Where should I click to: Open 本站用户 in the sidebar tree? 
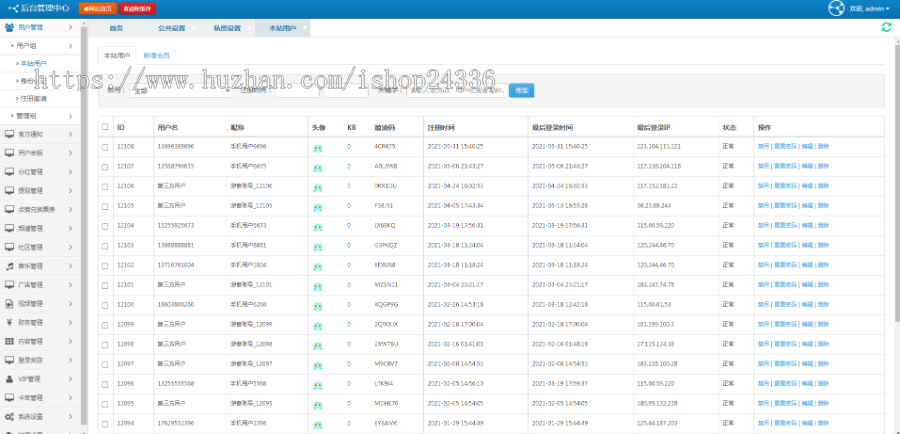[x=32, y=63]
